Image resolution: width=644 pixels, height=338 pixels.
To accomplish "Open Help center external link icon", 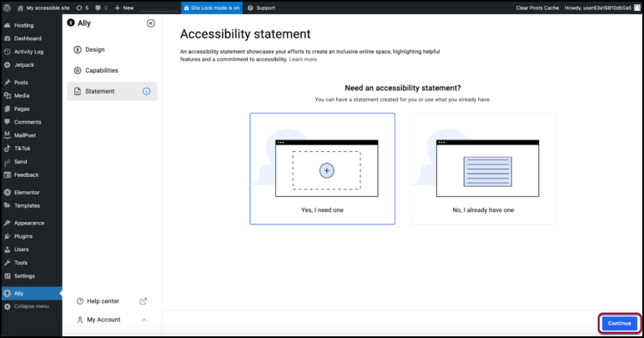I will tap(143, 301).
